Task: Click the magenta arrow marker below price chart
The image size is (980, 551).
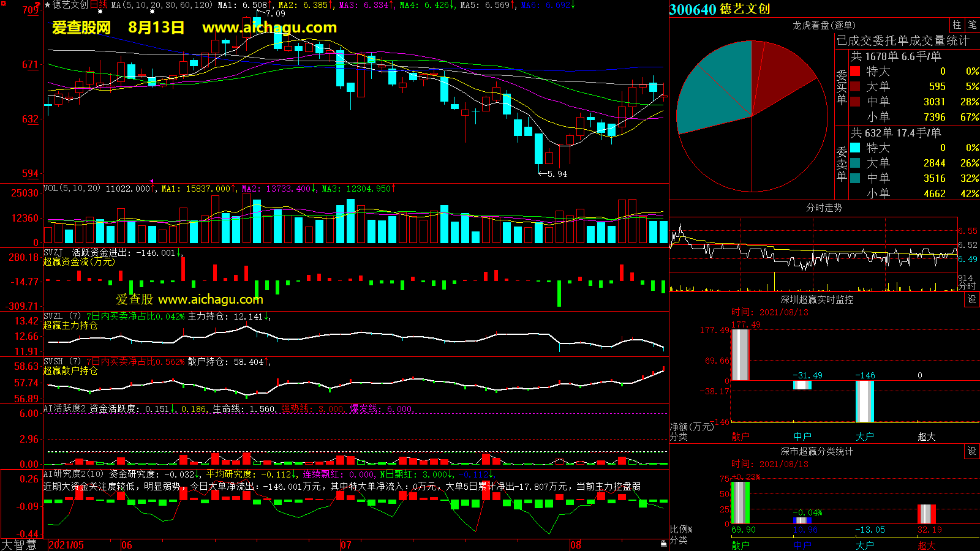Action: click(151, 181)
